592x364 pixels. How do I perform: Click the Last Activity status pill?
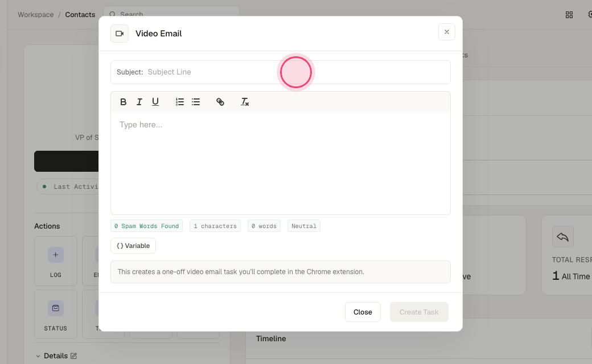click(x=68, y=187)
